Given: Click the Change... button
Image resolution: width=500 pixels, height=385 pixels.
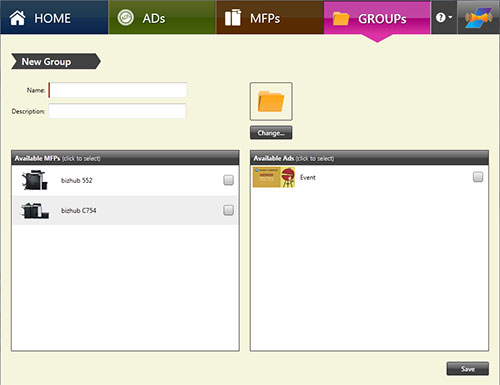Looking at the screenshot, I should [271, 133].
